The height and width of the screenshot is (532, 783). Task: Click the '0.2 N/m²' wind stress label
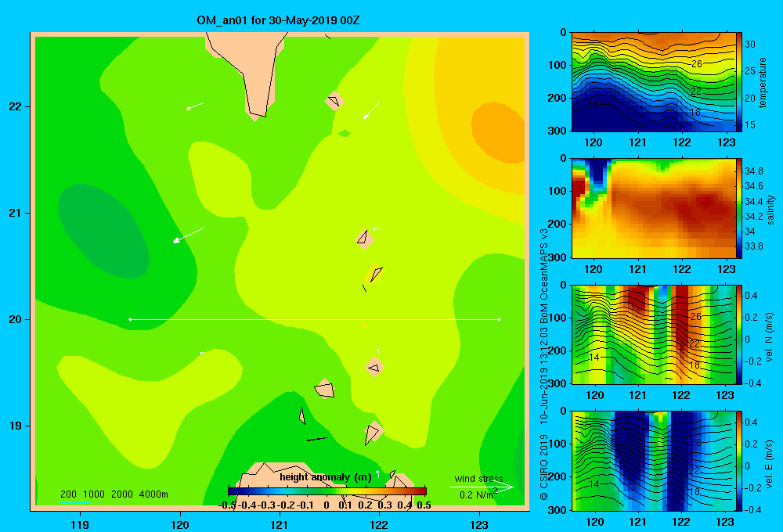click(478, 494)
